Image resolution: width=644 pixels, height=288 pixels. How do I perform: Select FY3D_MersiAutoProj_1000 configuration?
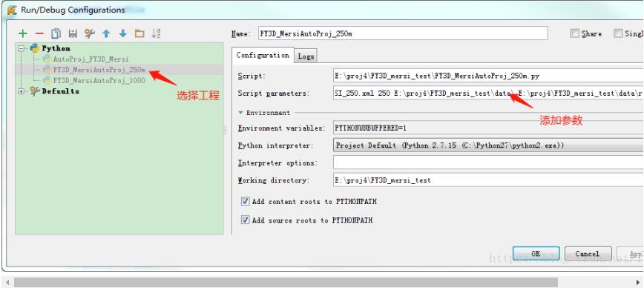coord(99,80)
